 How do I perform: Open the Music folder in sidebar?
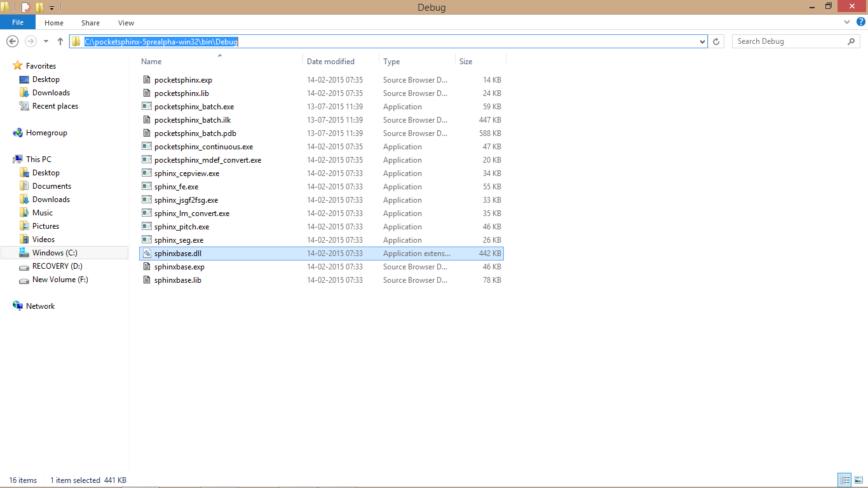point(43,213)
